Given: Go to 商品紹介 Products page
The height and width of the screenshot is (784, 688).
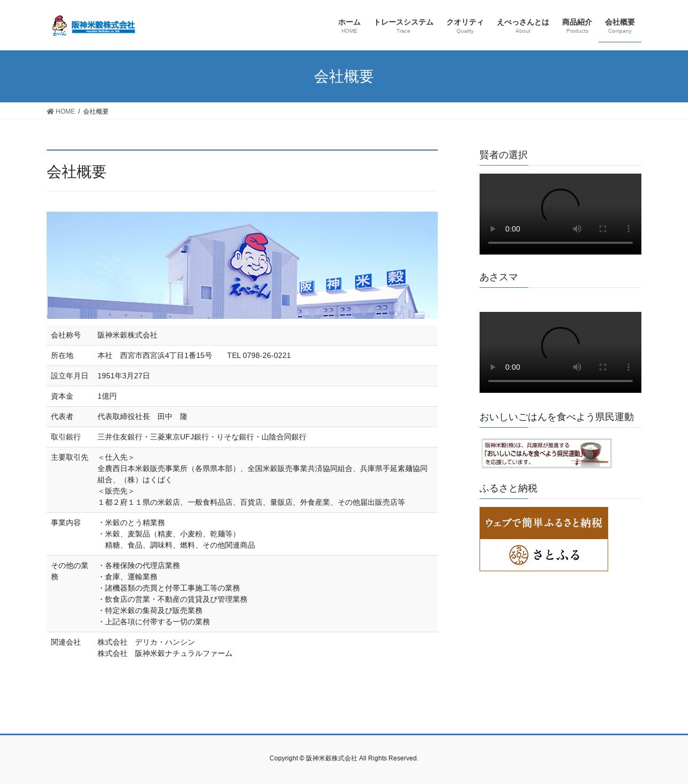Looking at the screenshot, I should pos(577,25).
